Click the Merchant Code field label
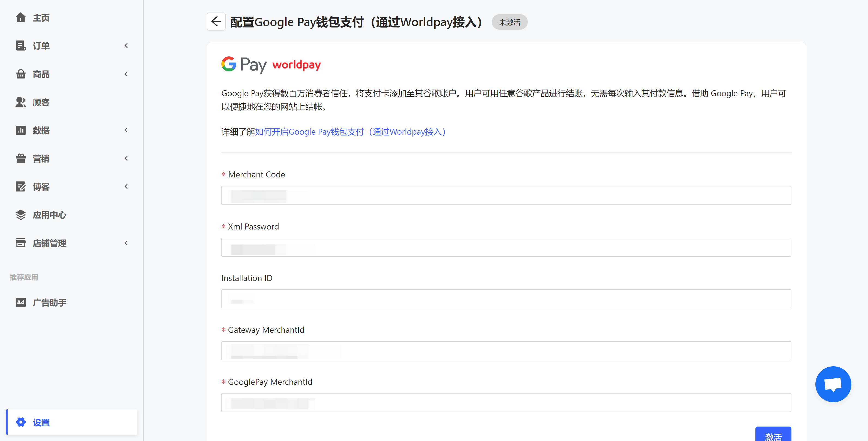 257,174
